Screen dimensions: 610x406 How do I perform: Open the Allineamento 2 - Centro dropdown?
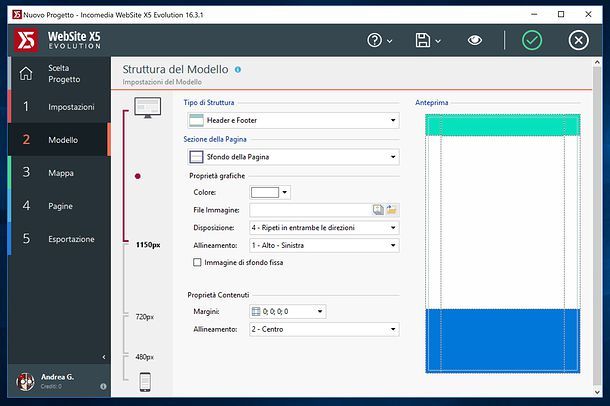click(x=324, y=329)
